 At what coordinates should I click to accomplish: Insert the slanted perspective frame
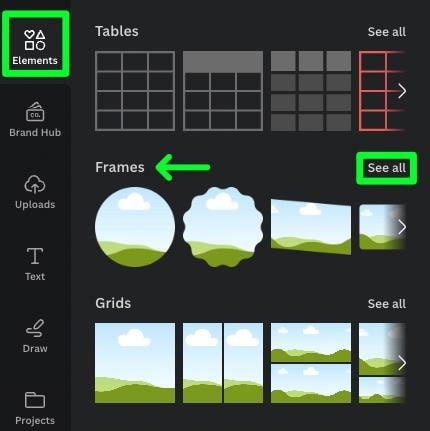coord(311,227)
